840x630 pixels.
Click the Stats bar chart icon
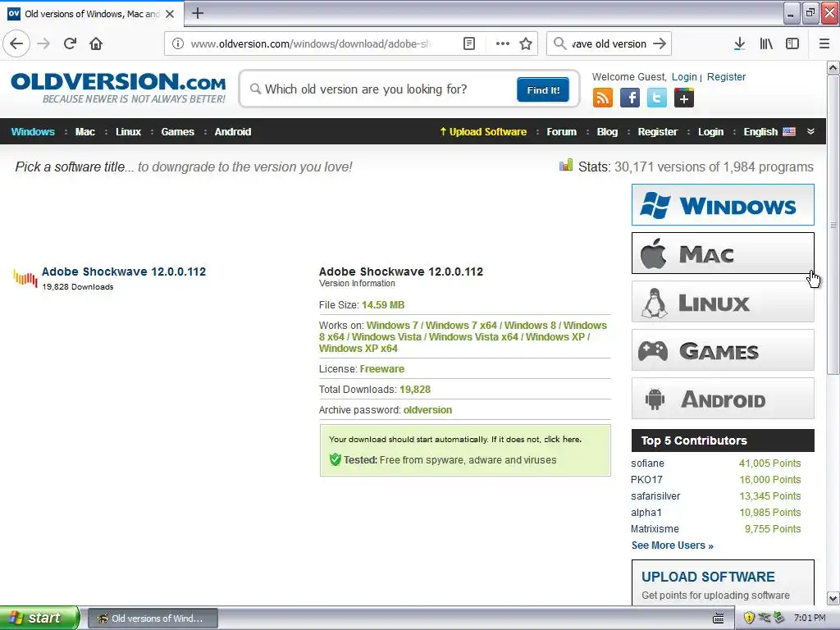point(566,165)
